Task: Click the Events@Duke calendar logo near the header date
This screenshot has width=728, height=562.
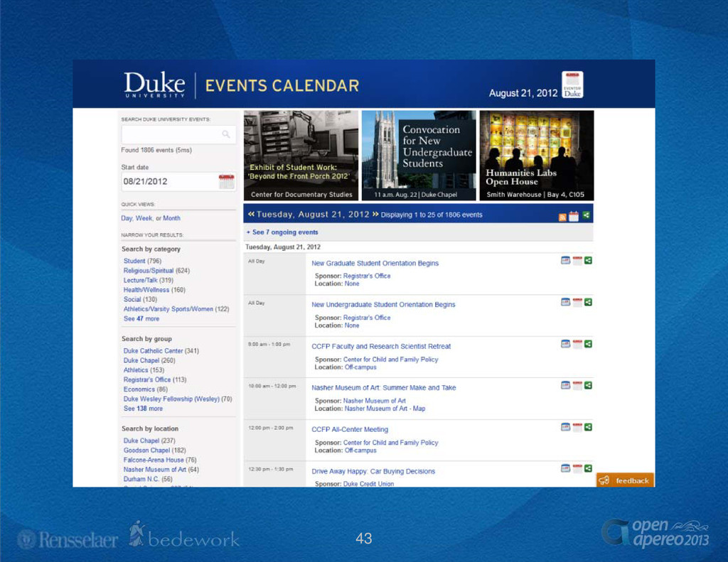Action: 572,85
